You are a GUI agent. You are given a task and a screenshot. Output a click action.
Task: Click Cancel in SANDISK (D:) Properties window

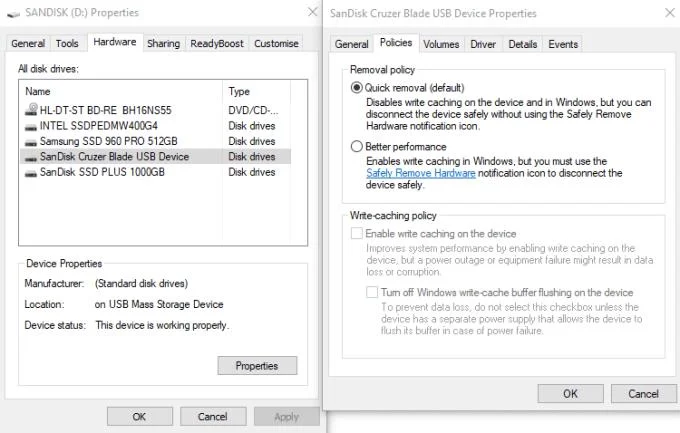pos(212,417)
